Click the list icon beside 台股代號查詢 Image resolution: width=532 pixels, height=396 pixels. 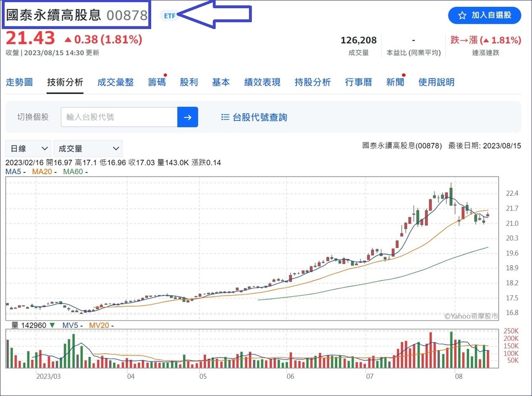225,117
